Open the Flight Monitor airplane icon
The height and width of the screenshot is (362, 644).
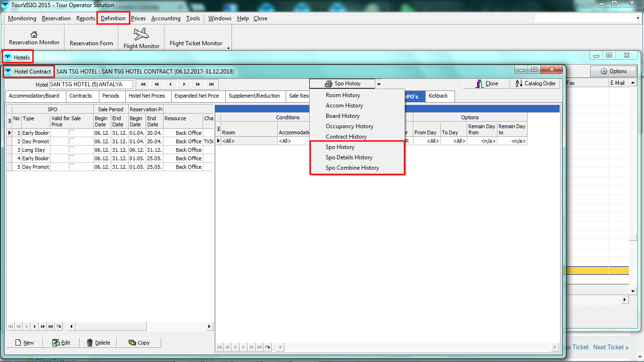point(141,34)
